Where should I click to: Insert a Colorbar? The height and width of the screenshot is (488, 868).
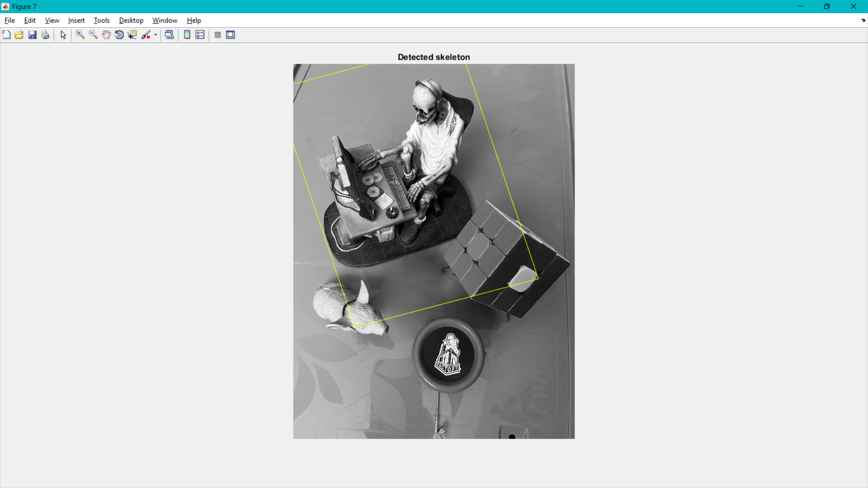point(187,35)
